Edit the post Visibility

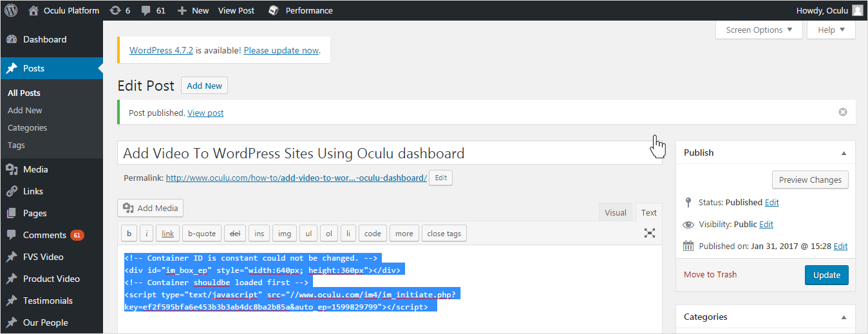tap(766, 224)
